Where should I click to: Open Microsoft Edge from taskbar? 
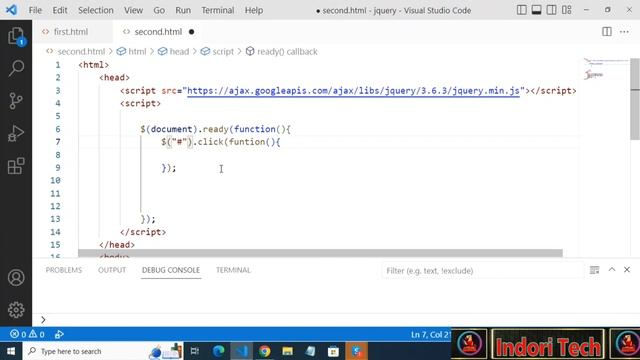click(218, 351)
